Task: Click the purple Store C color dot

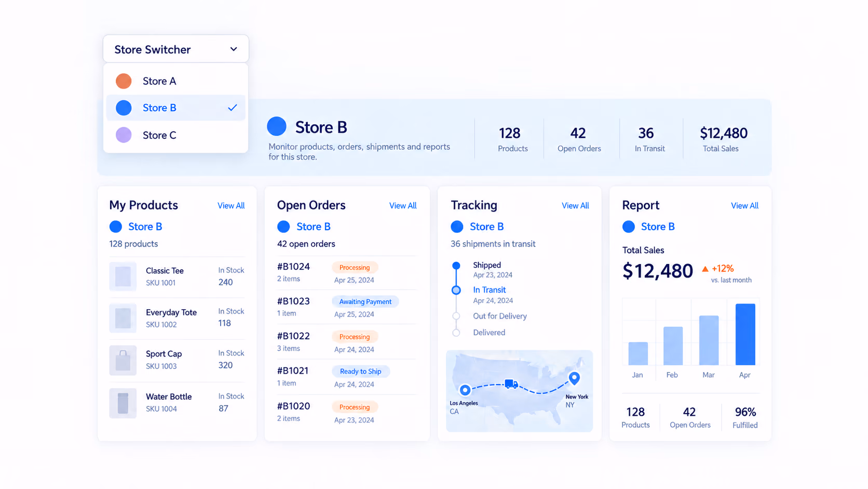Action: [x=124, y=135]
